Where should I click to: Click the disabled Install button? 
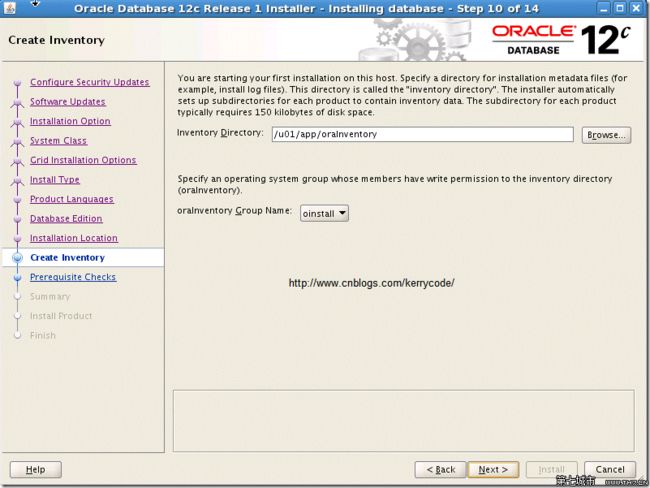tap(551, 469)
